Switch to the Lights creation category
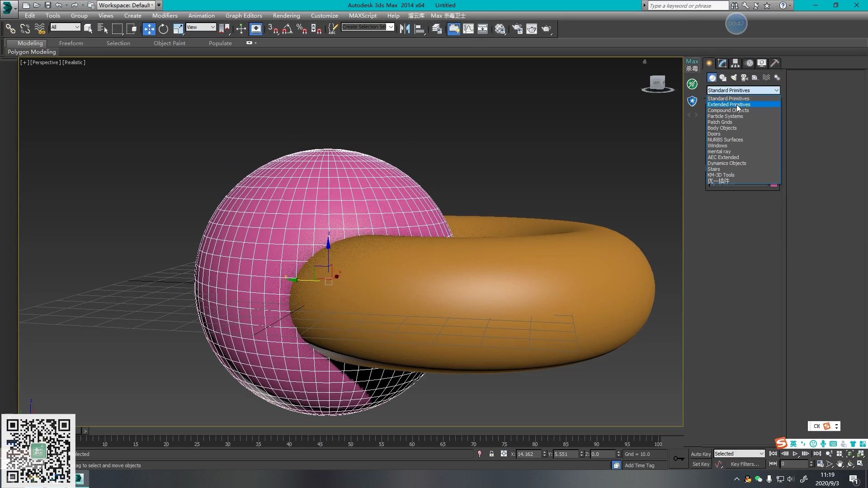The height and width of the screenshot is (488, 868). coord(733,78)
